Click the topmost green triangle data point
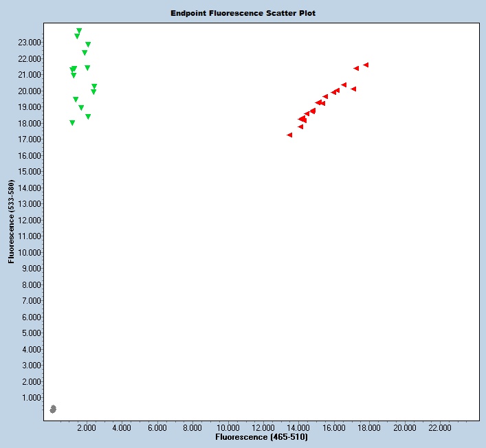The width and height of the screenshot is (486, 448). (x=79, y=31)
